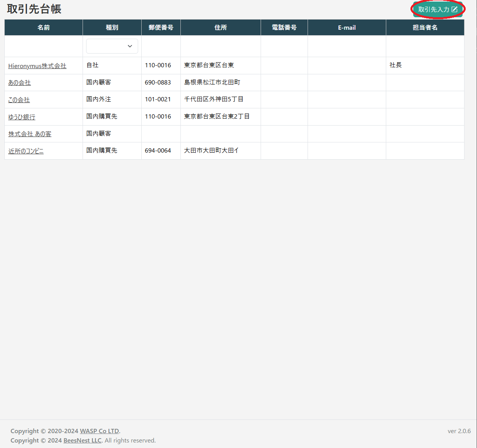Click the E-mail column header
The width and height of the screenshot is (477, 448).
[347, 27]
